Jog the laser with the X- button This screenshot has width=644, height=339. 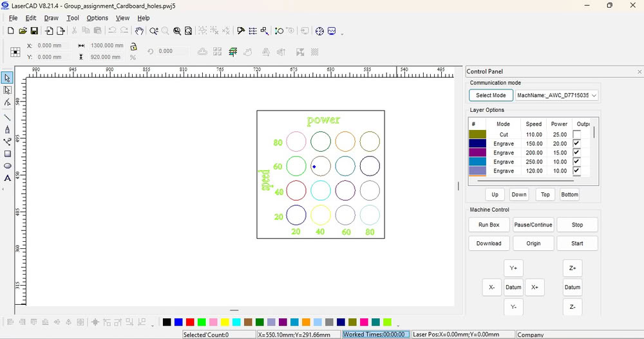click(491, 288)
